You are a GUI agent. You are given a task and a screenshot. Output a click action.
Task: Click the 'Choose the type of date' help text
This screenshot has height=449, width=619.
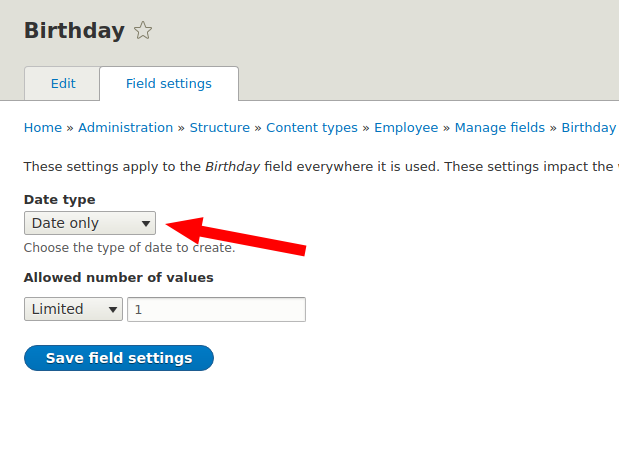tap(129, 248)
